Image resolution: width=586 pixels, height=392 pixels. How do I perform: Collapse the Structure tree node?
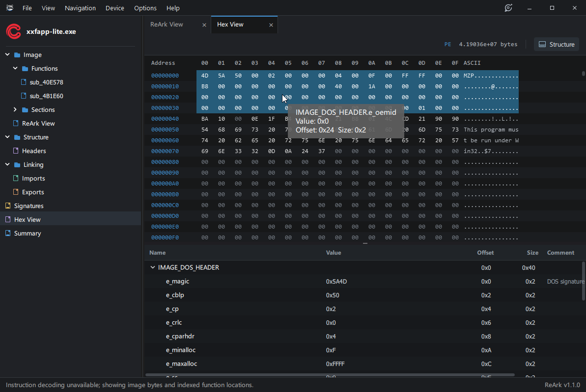(x=7, y=137)
